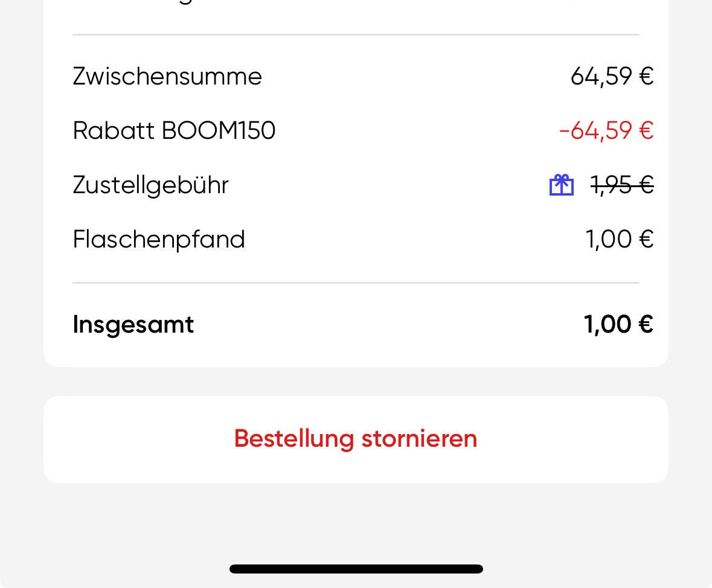This screenshot has height=588, width=712.
Task: Click the divider line above Zwischensumme
Action: click(356, 35)
